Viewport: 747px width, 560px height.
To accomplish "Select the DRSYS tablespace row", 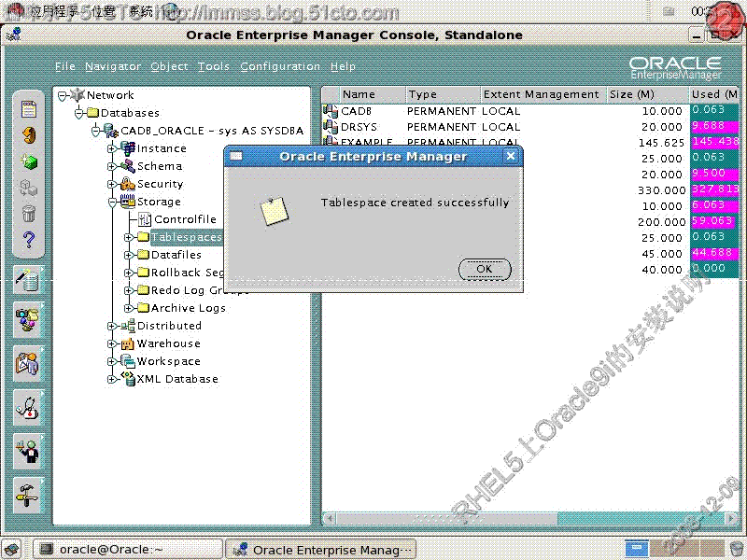I will click(530, 127).
